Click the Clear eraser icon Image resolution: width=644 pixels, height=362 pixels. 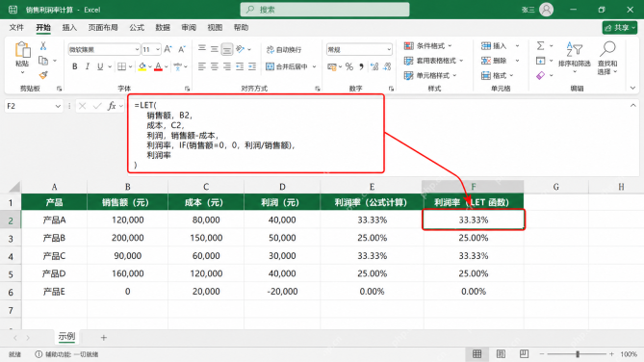[x=540, y=75]
